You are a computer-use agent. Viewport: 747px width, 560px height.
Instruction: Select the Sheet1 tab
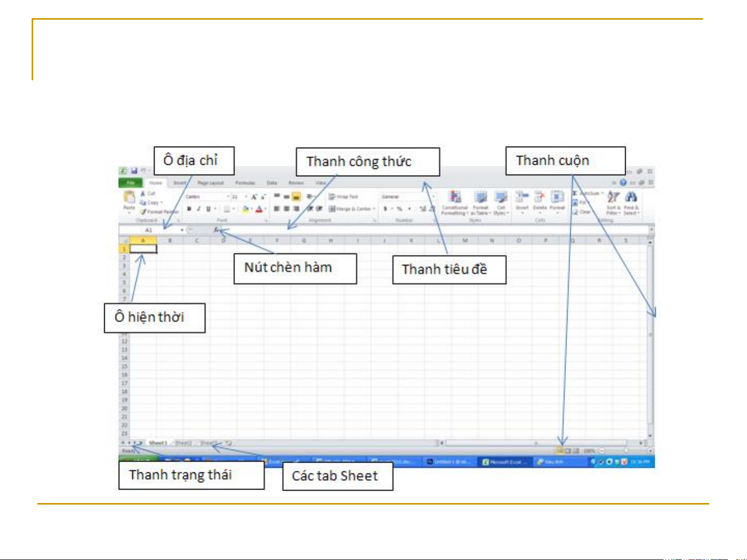pos(158,443)
